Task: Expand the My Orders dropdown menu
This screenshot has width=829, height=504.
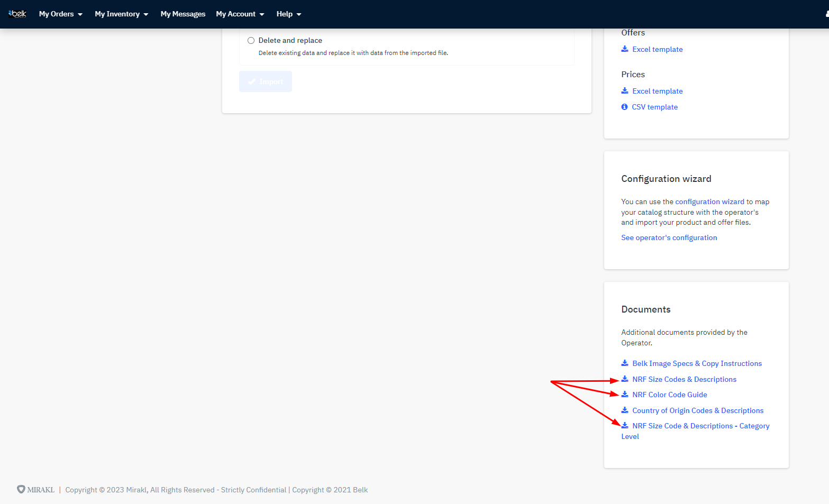Action: pos(61,14)
